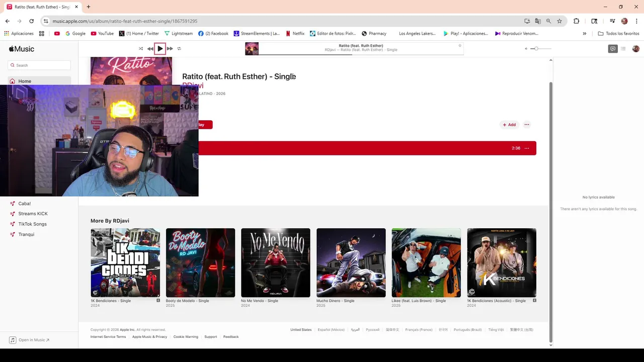Click the Booty de Modelo - Single title
This screenshot has height=362, width=644.
click(188, 301)
